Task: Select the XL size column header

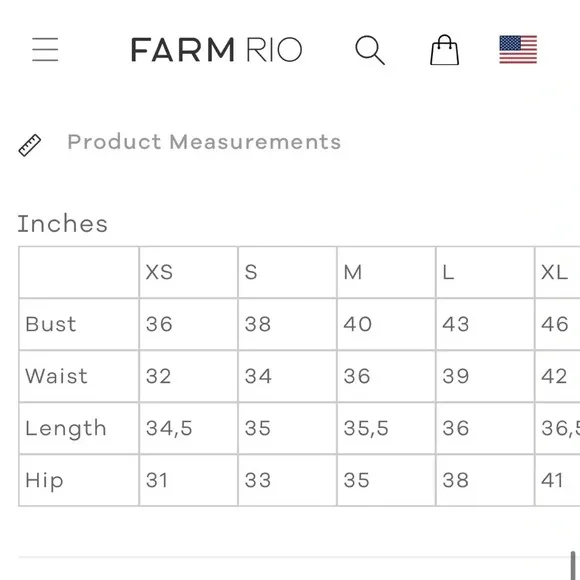Action: tap(554, 273)
